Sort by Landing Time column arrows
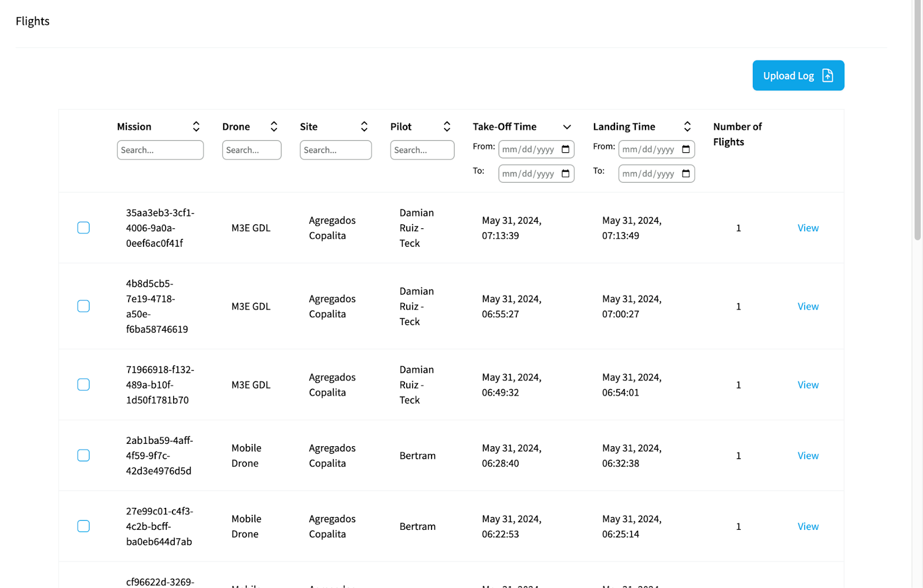 coord(687,126)
